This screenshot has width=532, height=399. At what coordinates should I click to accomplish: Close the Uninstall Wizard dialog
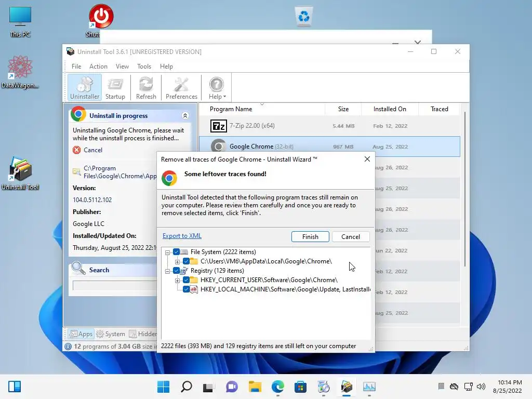(x=367, y=159)
